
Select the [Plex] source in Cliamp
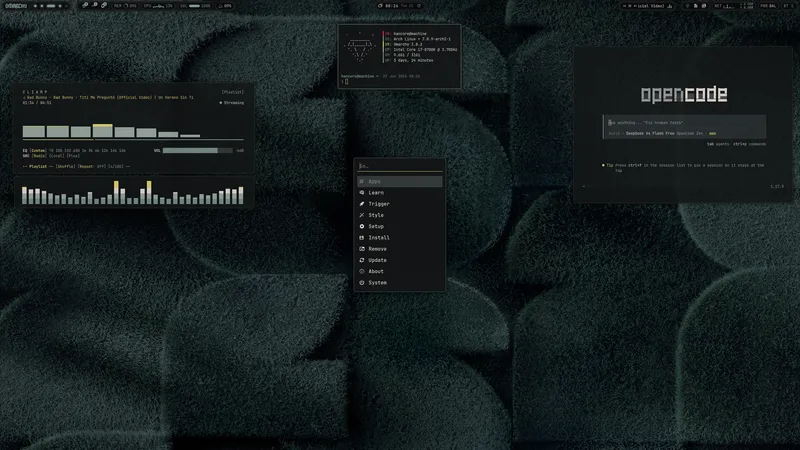[x=73, y=156]
